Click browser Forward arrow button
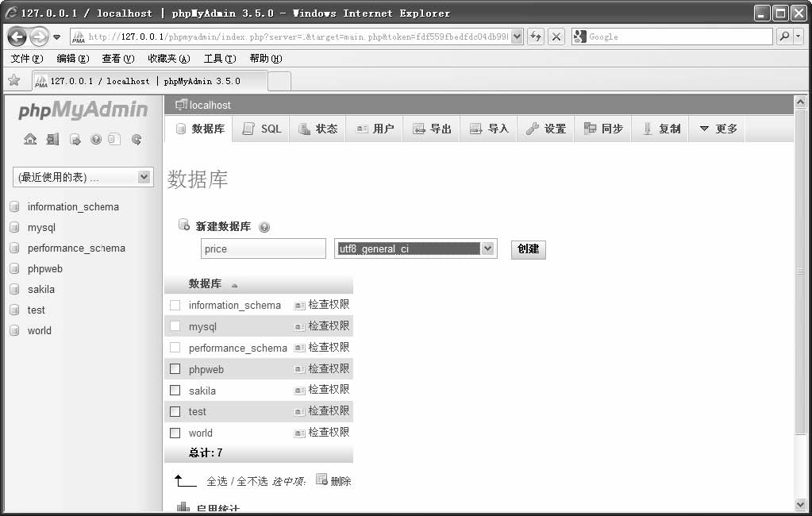This screenshot has height=516, width=812. click(38, 37)
